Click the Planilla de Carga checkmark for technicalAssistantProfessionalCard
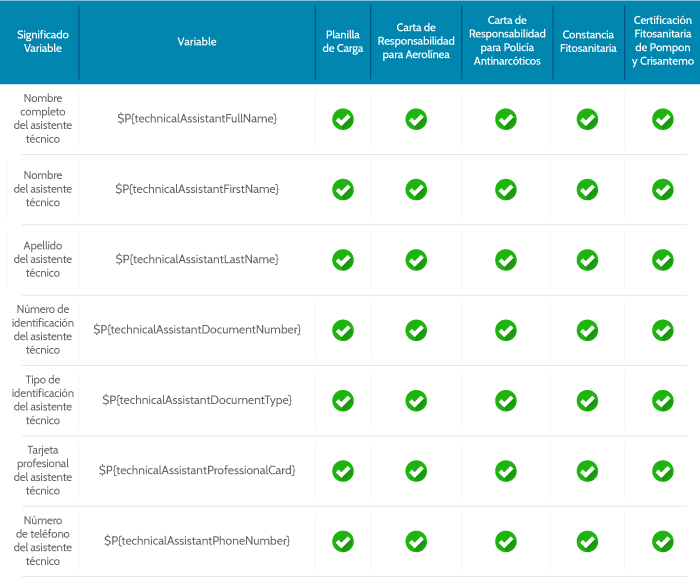700x583 pixels. (343, 471)
